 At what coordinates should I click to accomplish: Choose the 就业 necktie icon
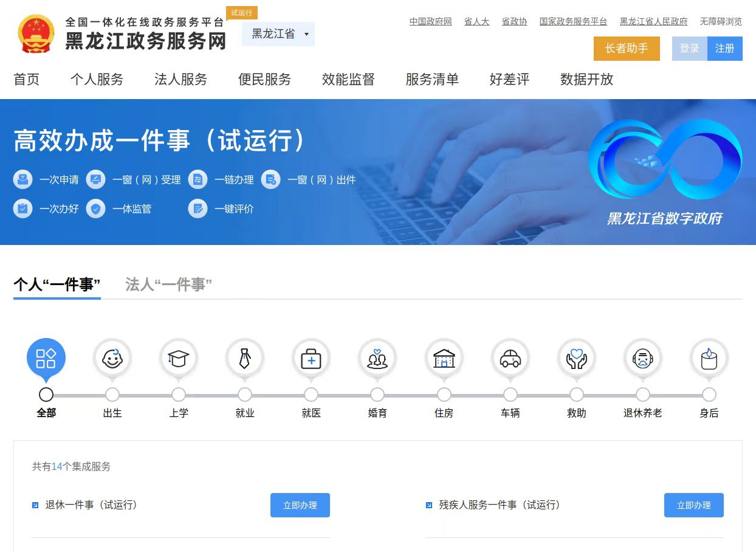point(244,358)
